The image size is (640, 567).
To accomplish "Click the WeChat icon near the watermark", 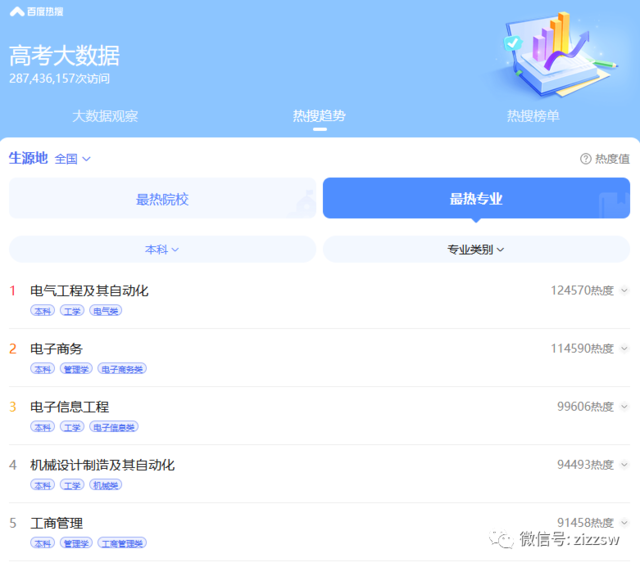I will tap(502, 539).
